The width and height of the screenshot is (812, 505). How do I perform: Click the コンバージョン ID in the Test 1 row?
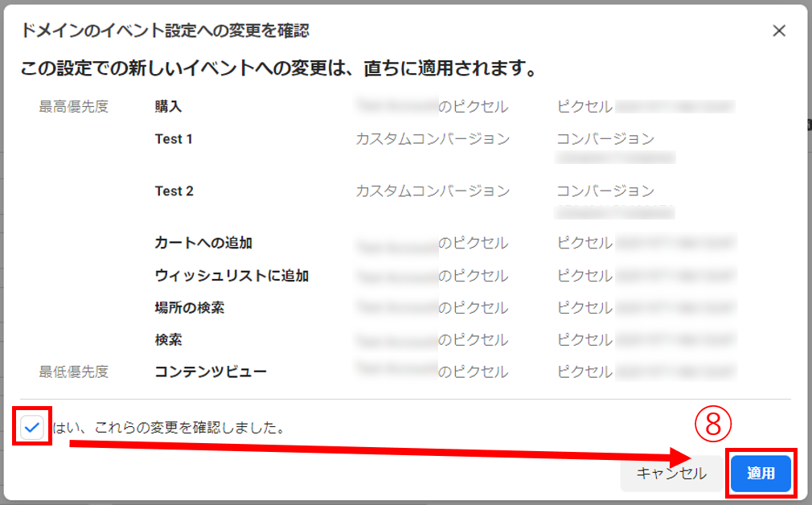615,158
